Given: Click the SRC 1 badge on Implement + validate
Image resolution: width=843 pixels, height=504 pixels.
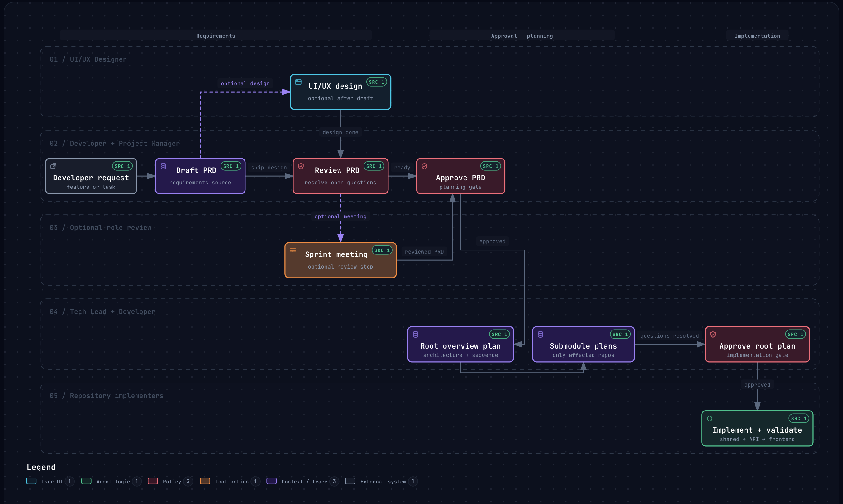Looking at the screenshot, I should pos(799,418).
